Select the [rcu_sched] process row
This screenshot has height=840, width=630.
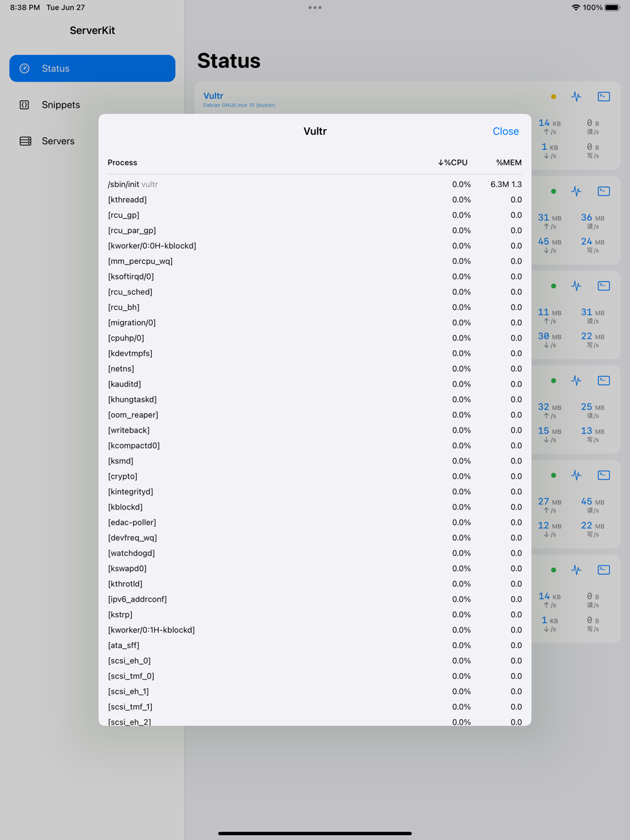[315, 292]
